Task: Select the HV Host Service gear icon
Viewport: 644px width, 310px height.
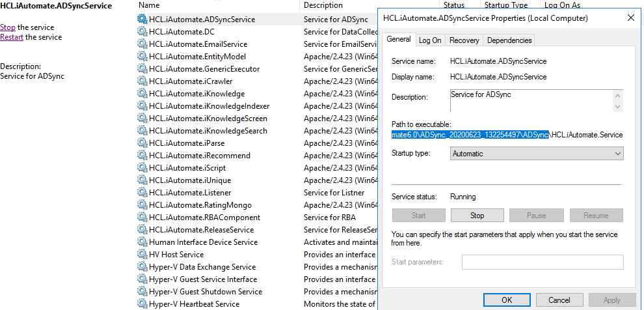Action: click(x=142, y=255)
